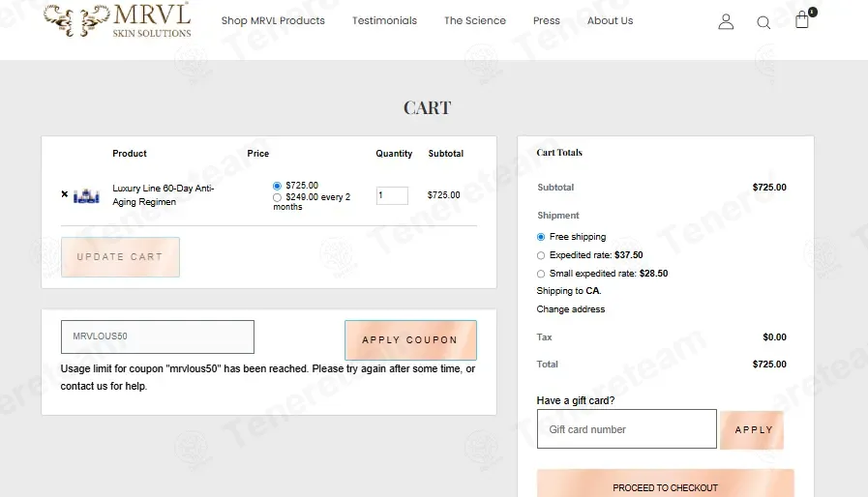
Task: Focus the coupon code field MRVLOUS50
Action: click(x=158, y=336)
